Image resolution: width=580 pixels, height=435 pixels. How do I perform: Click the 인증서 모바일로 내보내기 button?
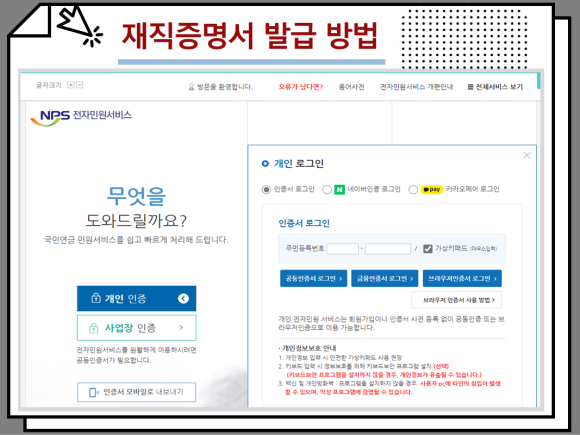pos(136,392)
